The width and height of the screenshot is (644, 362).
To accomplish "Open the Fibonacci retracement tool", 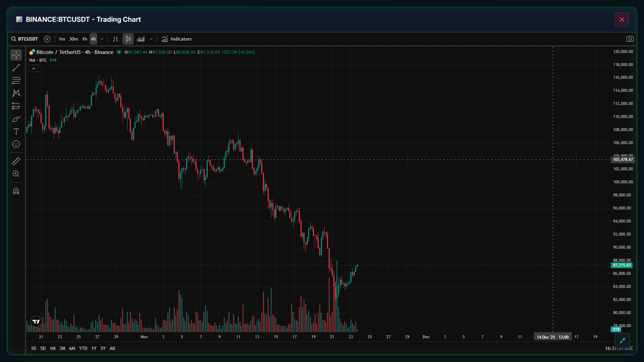I will (16, 80).
